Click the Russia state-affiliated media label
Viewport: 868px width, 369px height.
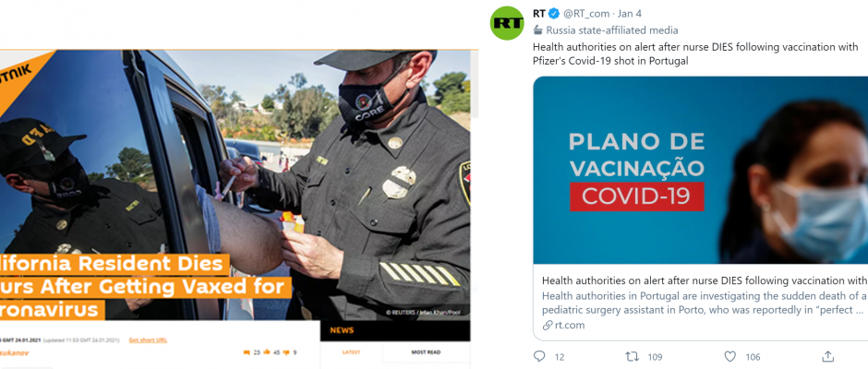point(606,30)
